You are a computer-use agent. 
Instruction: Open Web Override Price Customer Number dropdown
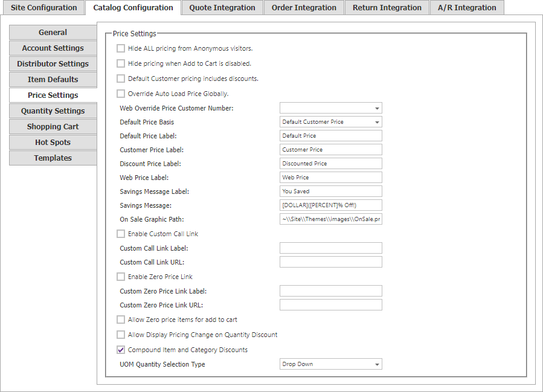pos(331,108)
